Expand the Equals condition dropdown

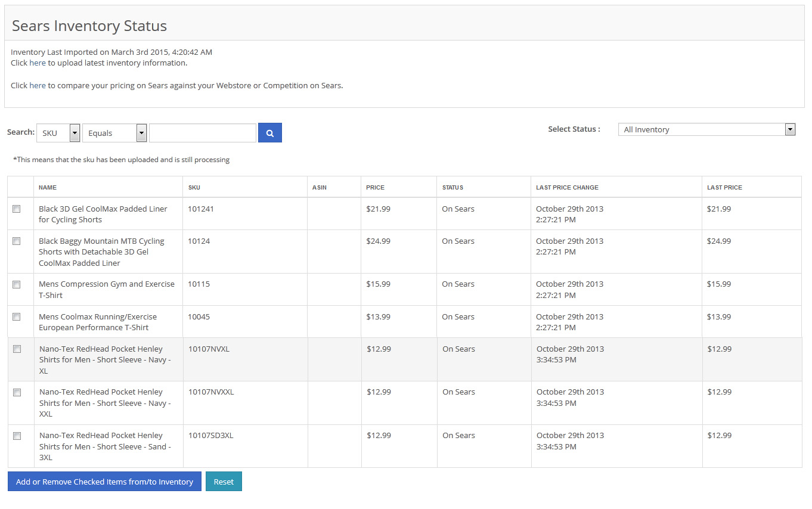(x=114, y=133)
